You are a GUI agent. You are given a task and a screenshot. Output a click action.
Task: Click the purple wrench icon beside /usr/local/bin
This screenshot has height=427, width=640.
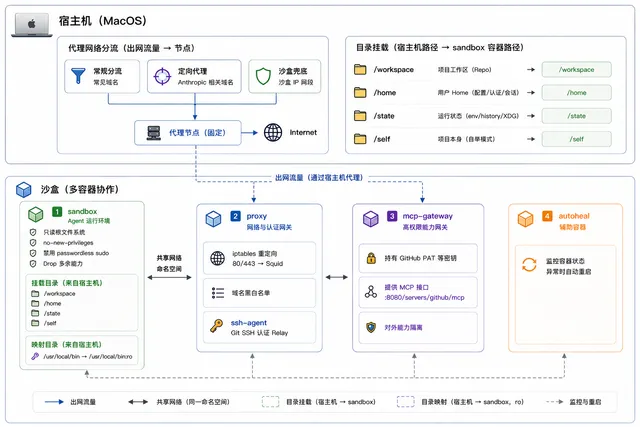point(35,356)
